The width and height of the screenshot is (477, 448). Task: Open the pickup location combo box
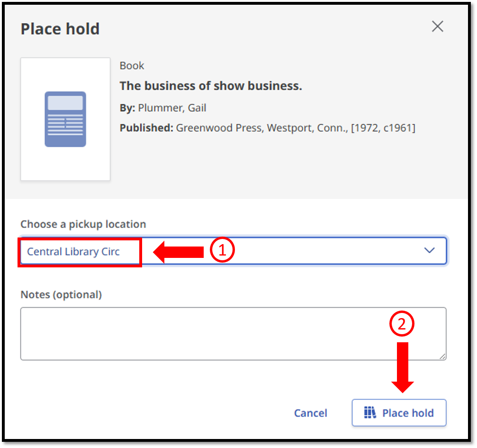294,251
